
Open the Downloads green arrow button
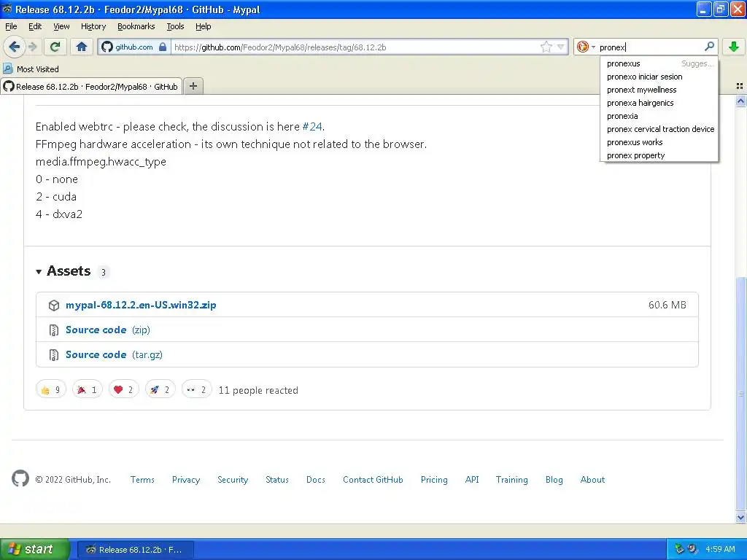point(734,47)
